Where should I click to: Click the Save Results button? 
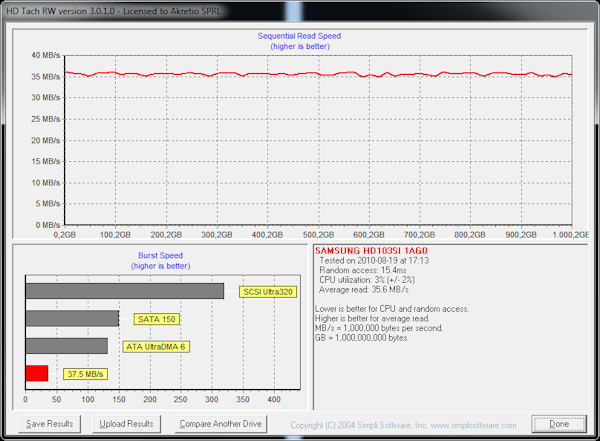50,424
